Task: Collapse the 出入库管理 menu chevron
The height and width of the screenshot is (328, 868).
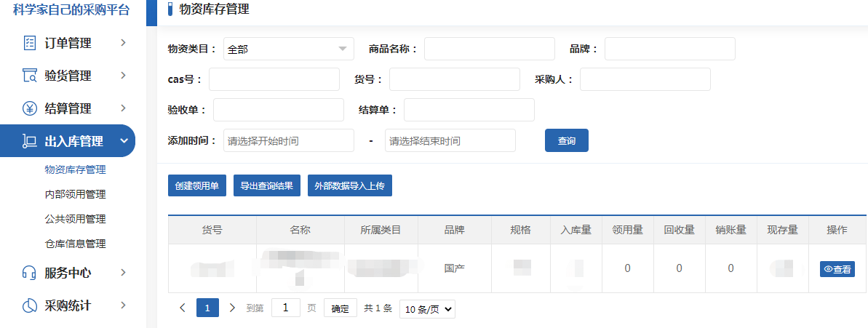Action: 123,141
